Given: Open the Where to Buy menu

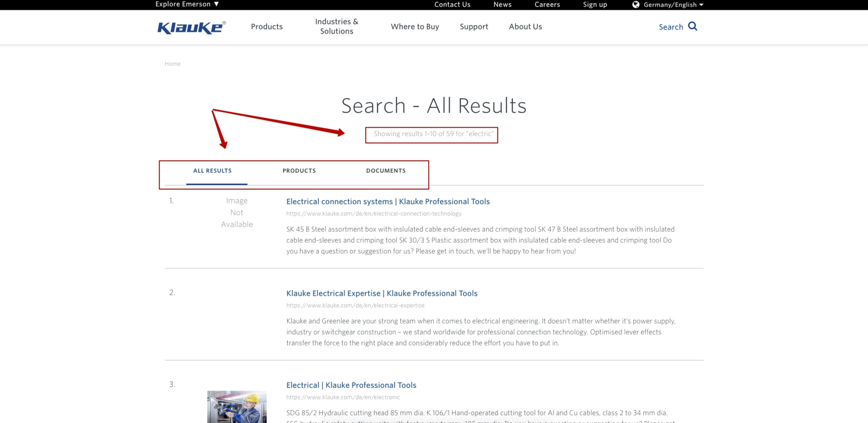Looking at the screenshot, I should coord(415,26).
